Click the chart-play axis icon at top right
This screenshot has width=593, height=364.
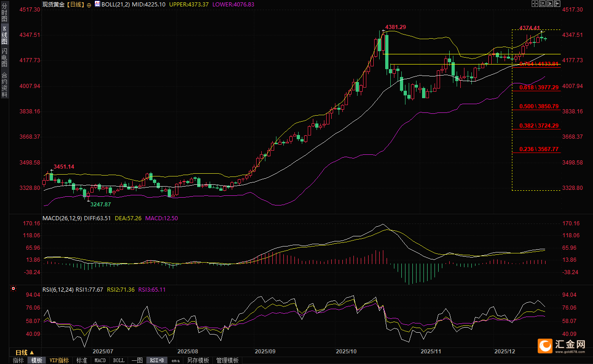pyautogui.click(x=549, y=4)
